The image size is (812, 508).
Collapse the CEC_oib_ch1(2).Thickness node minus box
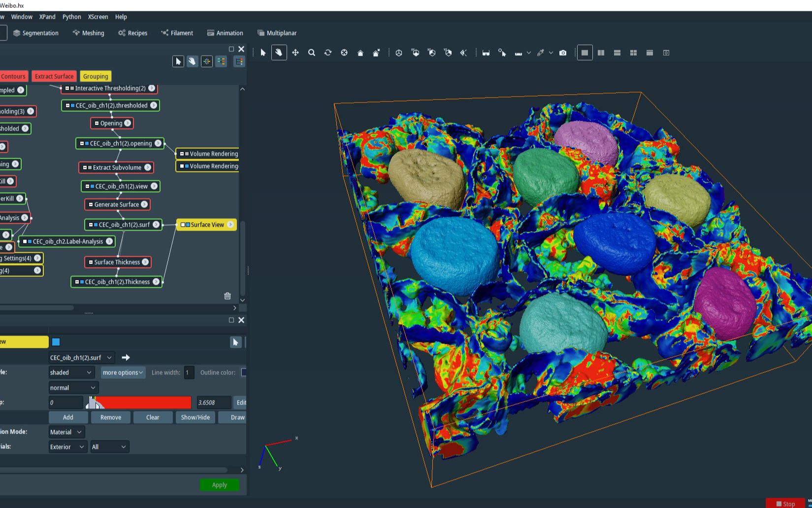77,282
